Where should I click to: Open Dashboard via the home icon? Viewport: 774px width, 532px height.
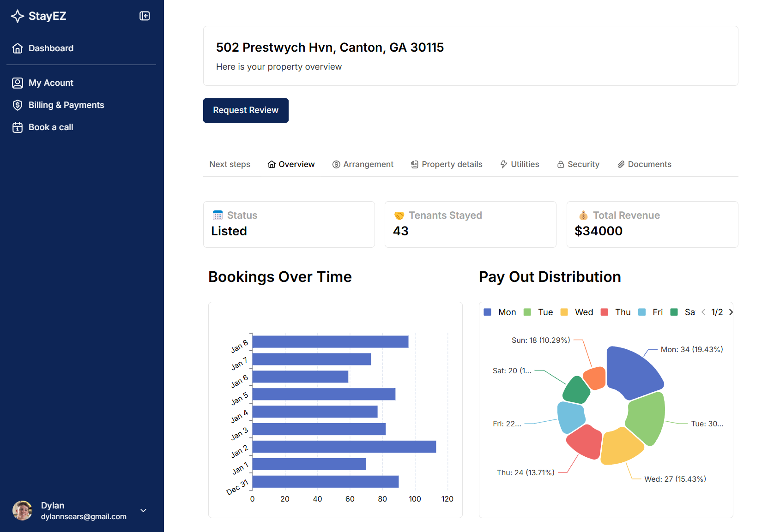pyautogui.click(x=17, y=48)
